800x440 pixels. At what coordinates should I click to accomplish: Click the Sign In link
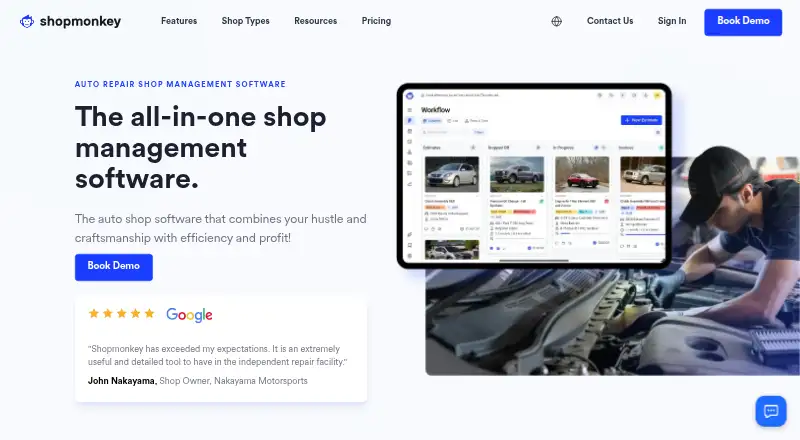click(672, 21)
